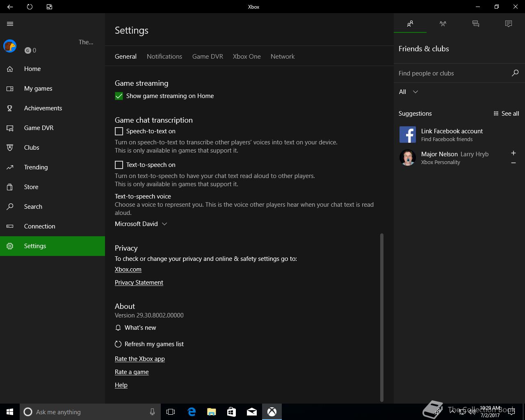Click the Gamerscore G icon
Viewport: 525px width, 420px height.
coord(28,50)
